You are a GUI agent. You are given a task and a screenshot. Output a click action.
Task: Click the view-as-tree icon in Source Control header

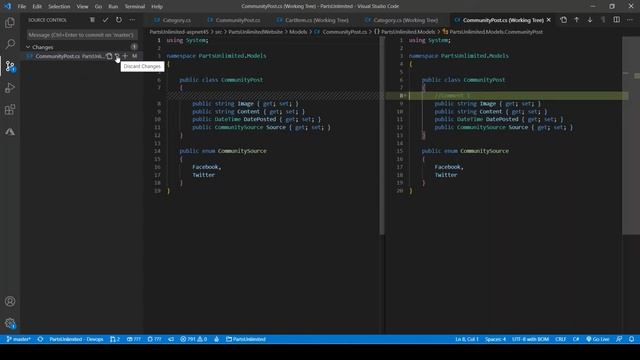tap(92, 20)
